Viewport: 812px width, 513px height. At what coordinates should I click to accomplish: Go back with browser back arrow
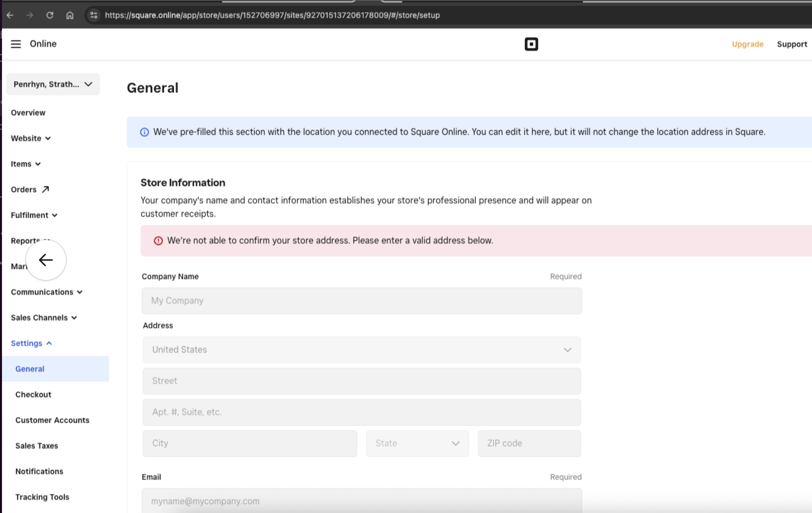point(10,15)
